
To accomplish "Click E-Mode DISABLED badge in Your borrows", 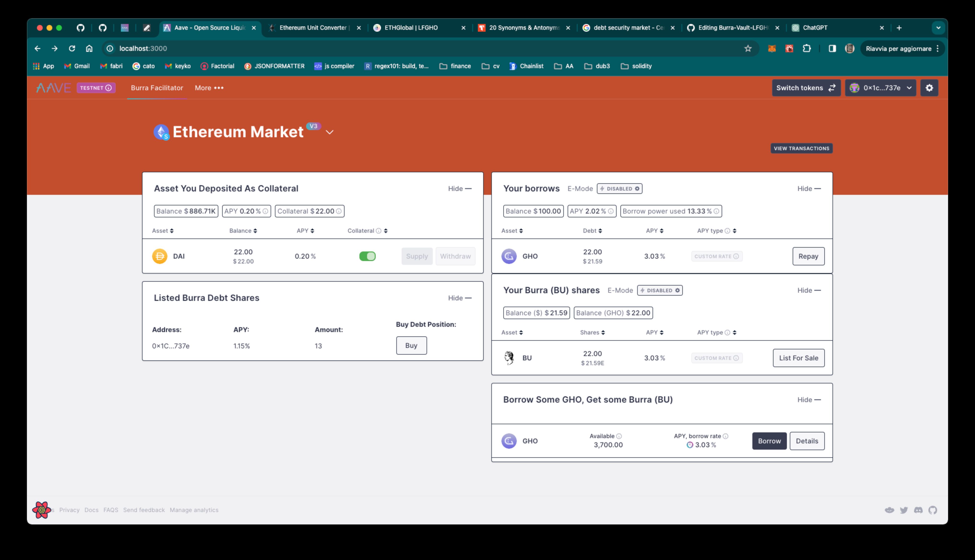I will point(619,189).
